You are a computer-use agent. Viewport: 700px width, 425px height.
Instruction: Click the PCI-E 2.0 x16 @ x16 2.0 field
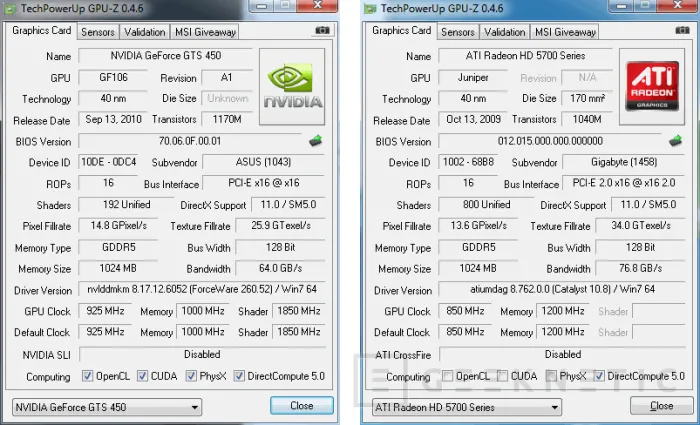click(x=624, y=183)
